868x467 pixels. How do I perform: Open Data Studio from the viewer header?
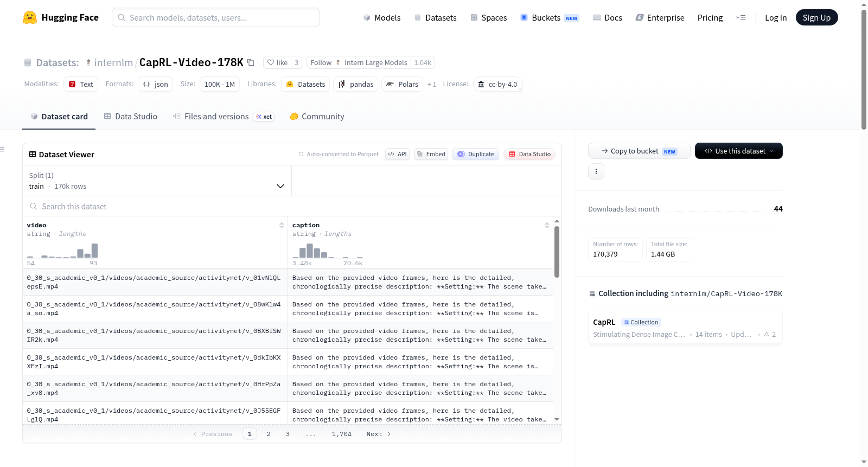pos(529,154)
